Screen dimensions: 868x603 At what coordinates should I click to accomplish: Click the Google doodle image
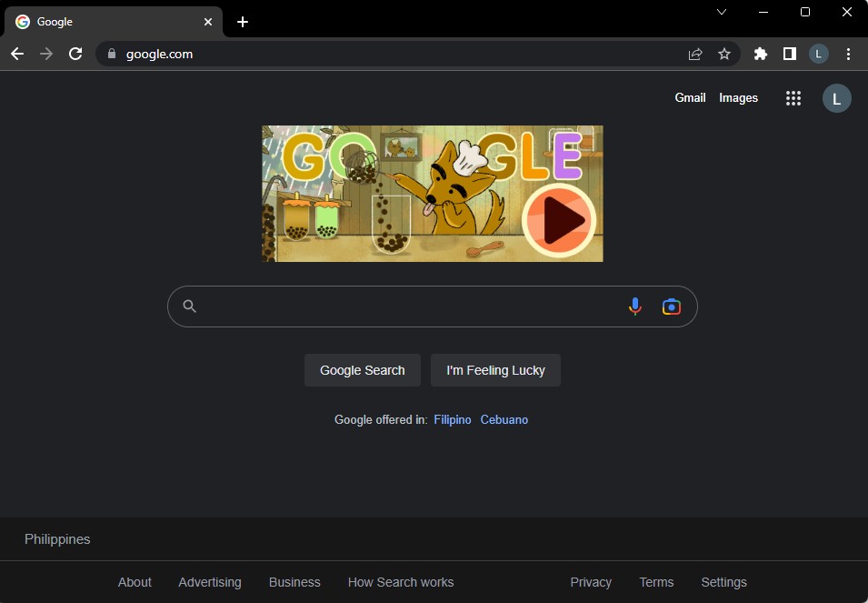(433, 193)
